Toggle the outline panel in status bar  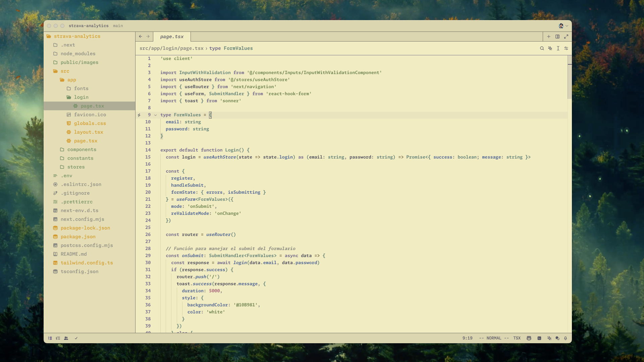(x=58, y=338)
